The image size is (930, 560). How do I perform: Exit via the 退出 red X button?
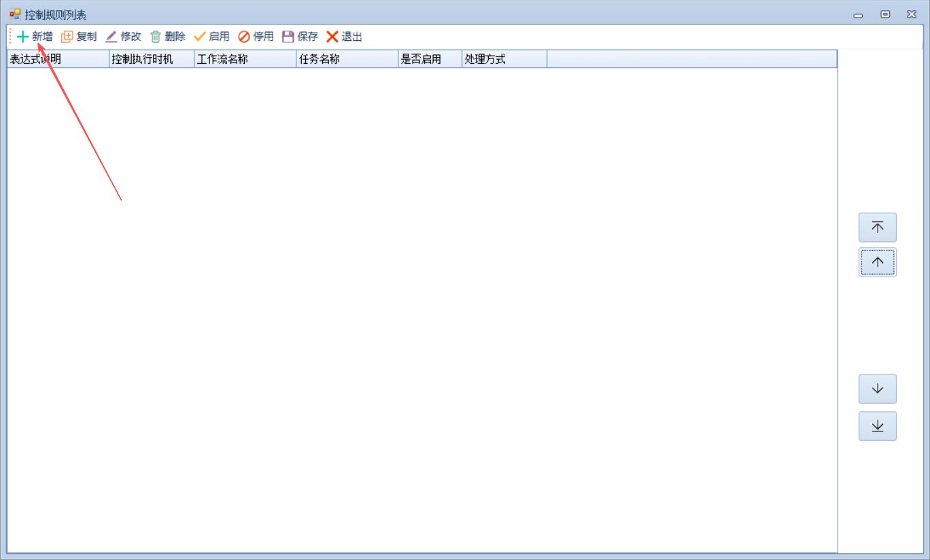(x=344, y=37)
